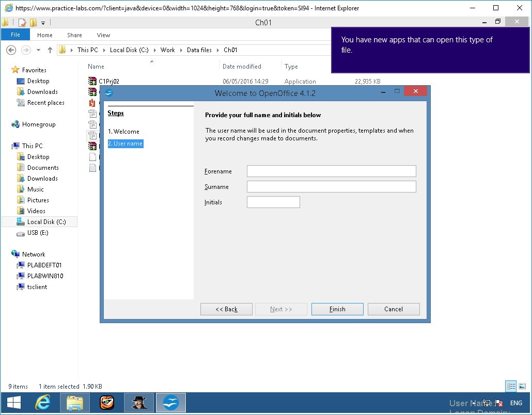The image size is (532, 415).
Task: Select Local Disk (C:) in navigation pane
Action: (x=46, y=222)
